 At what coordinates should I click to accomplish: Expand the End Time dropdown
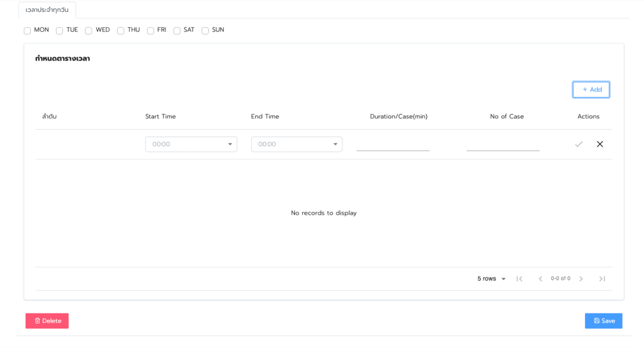[296, 144]
